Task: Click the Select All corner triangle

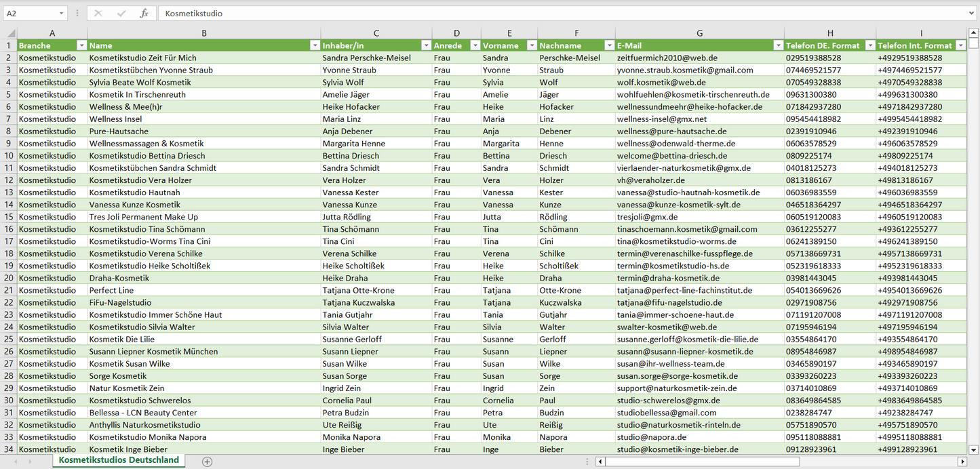Action: coord(9,33)
